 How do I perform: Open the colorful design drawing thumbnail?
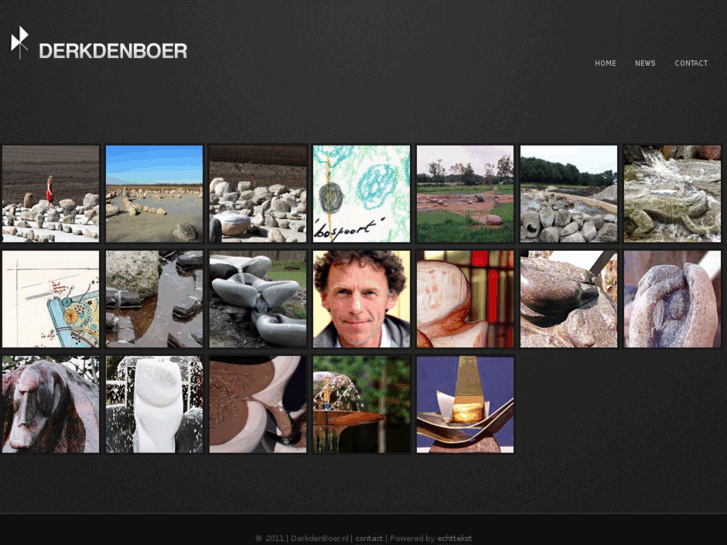point(51,299)
